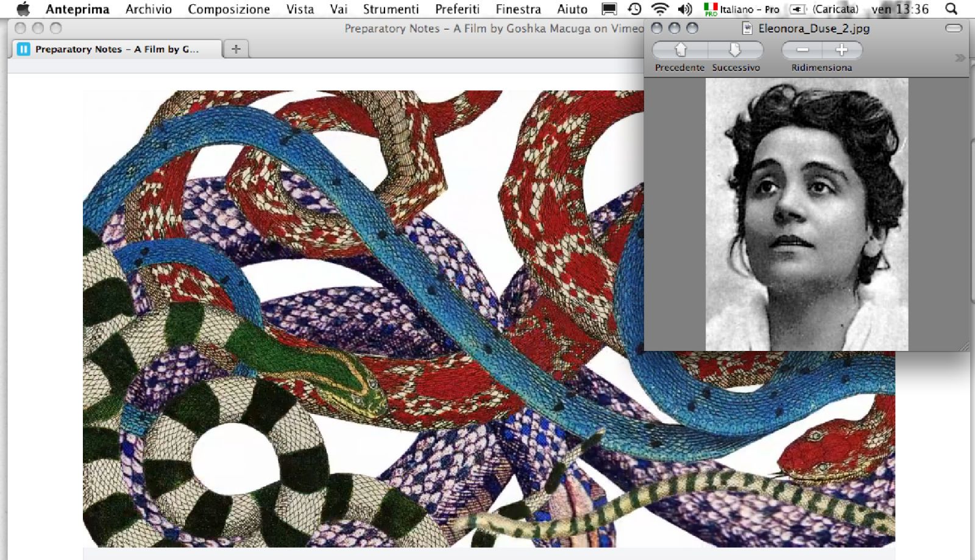
Task: Open the Composizione menu
Action: (x=229, y=9)
